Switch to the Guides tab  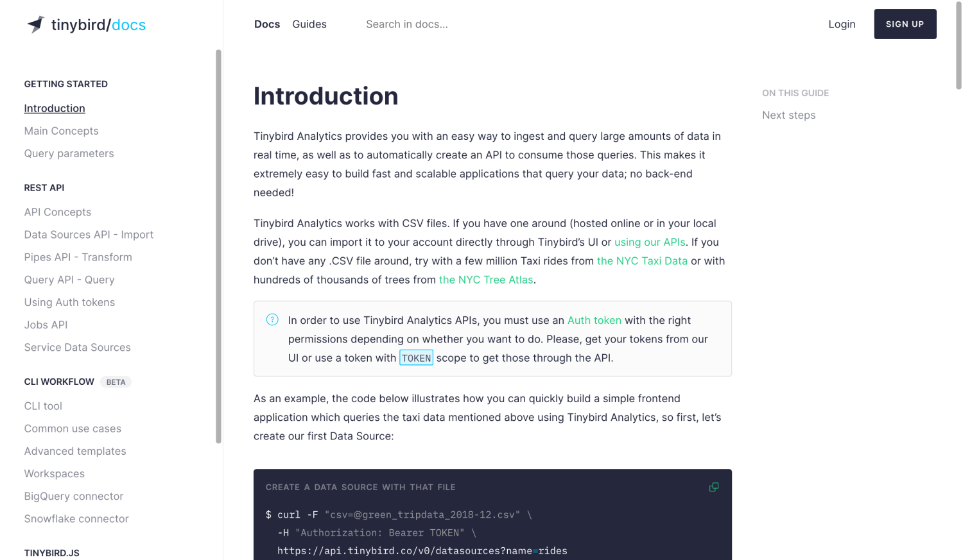(309, 24)
